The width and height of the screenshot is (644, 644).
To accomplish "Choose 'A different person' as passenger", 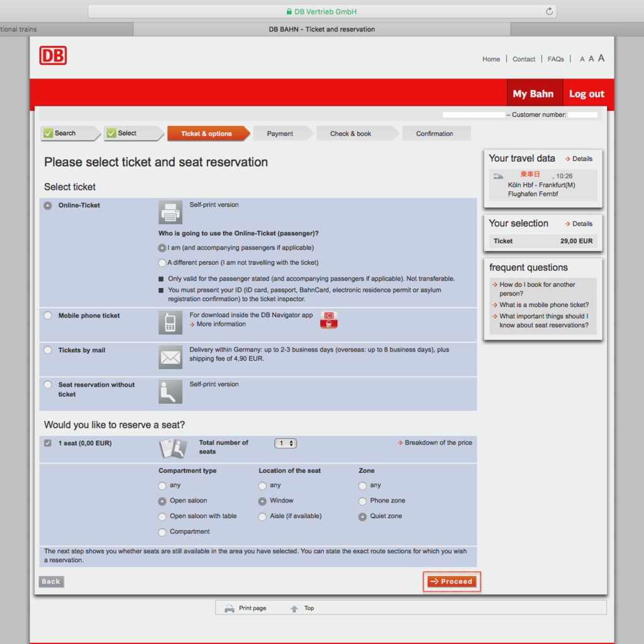I will [162, 263].
